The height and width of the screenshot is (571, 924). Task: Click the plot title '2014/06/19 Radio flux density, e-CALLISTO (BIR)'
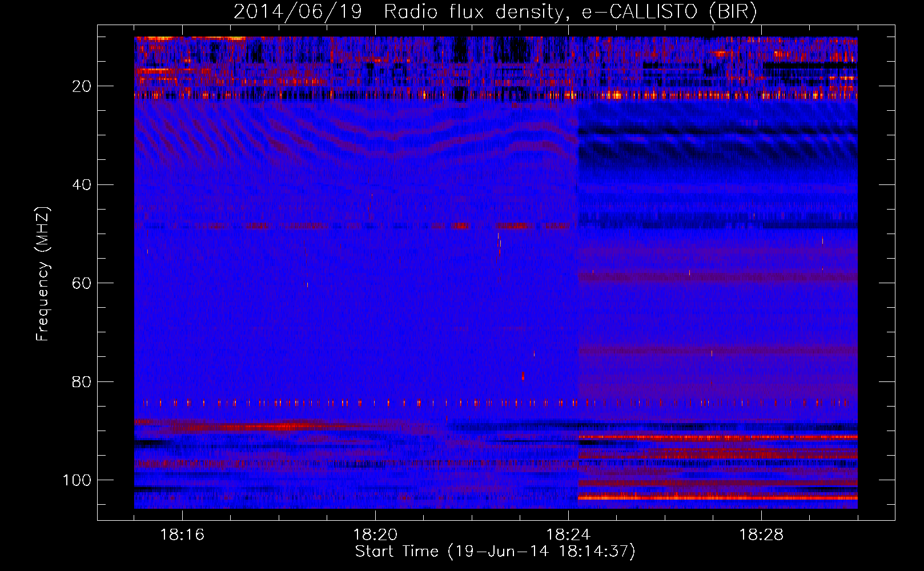[x=495, y=12]
